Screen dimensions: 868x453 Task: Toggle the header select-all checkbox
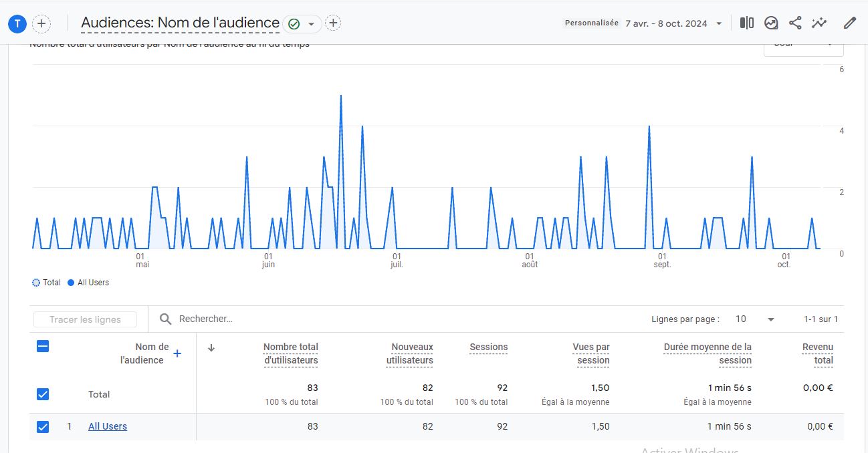(43, 346)
